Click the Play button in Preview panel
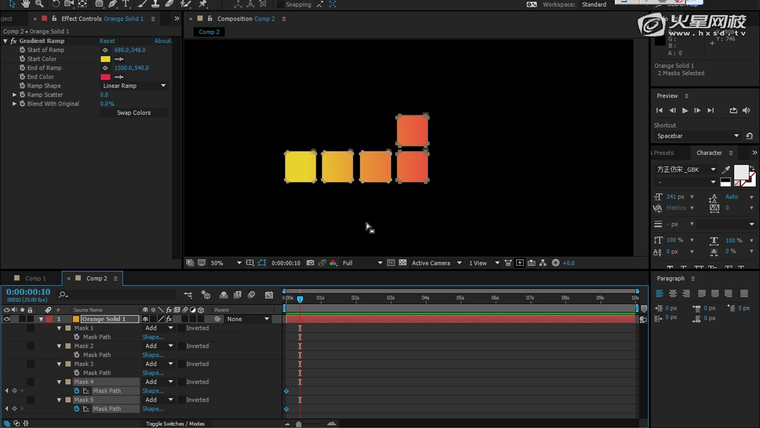Viewport: 760px width, 428px height. pos(685,110)
